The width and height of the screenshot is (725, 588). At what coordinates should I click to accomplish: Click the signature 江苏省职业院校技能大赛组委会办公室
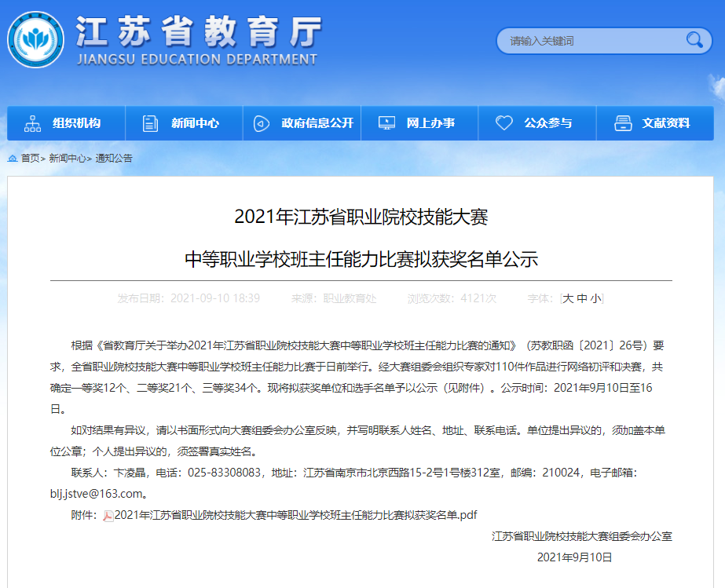coord(582,536)
